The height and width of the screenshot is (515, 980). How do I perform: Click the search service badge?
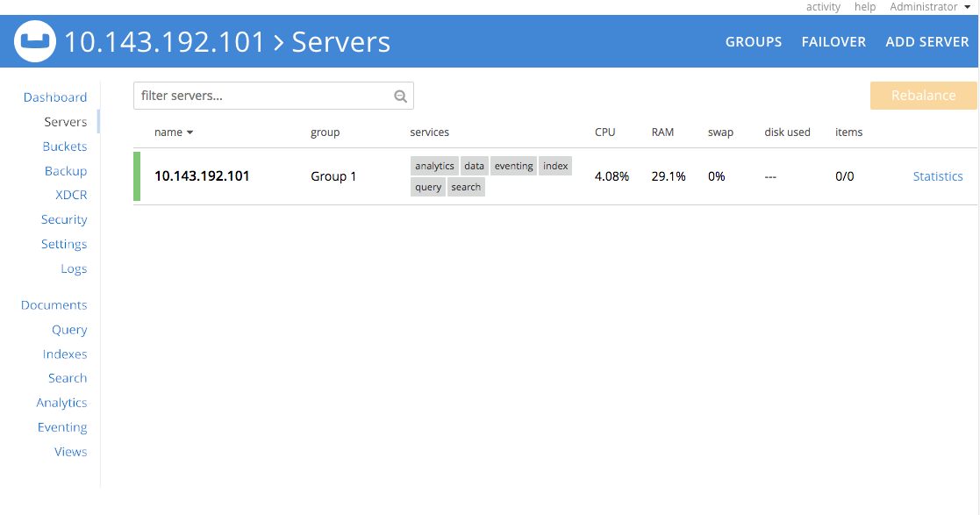tap(466, 186)
